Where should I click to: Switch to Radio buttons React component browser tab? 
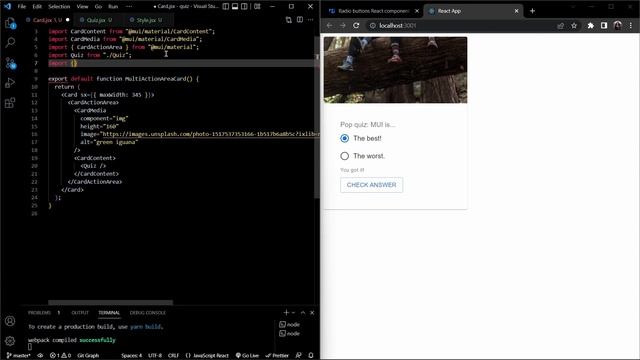[x=373, y=11]
